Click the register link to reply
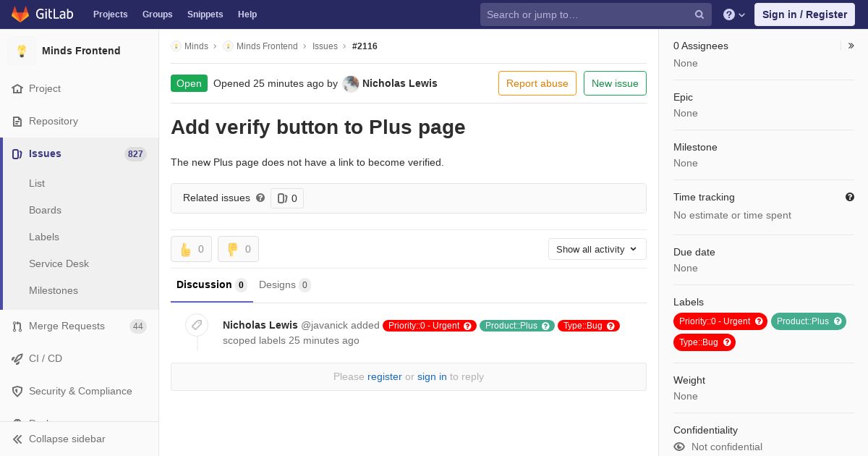Image resolution: width=868 pixels, height=456 pixels. click(x=385, y=376)
